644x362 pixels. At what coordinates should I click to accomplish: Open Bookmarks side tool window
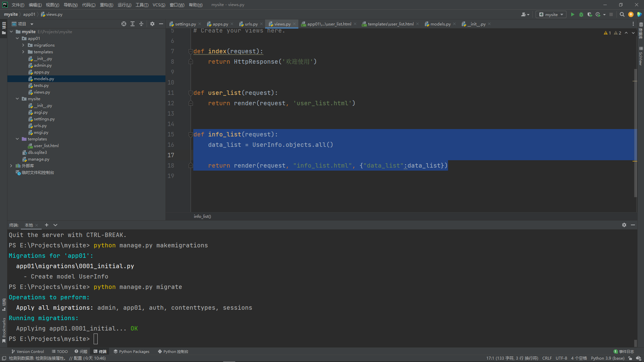[x=4, y=330]
